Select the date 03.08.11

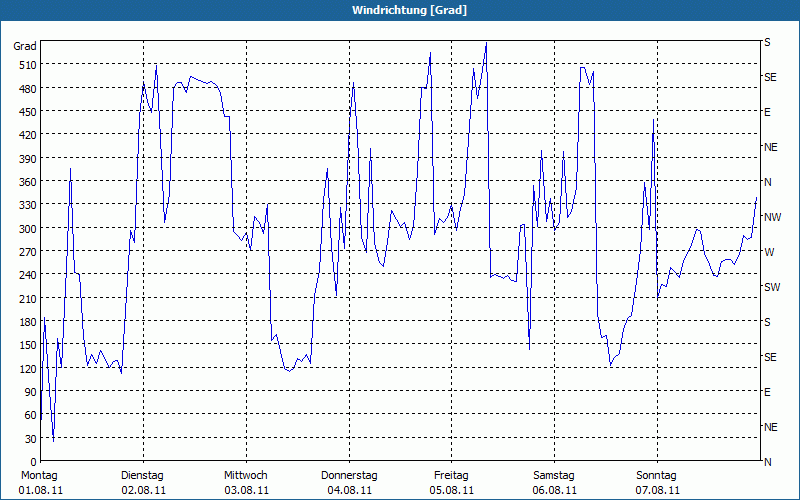(x=246, y=491)
